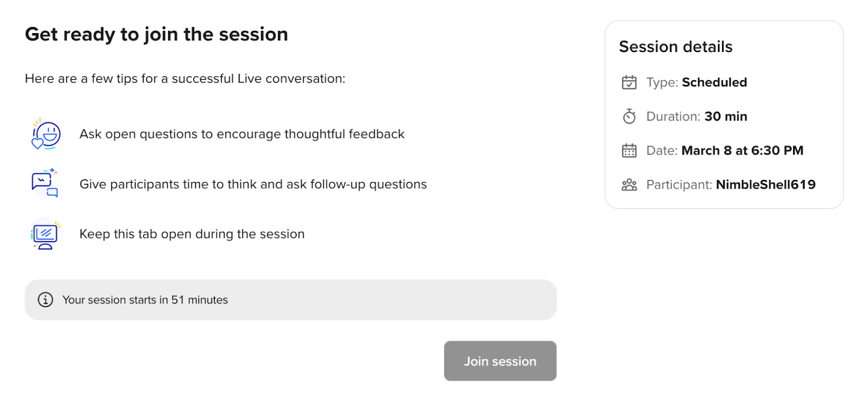Click the Scheduled type value
The image size is (868, 399).
tap(714, 82)
